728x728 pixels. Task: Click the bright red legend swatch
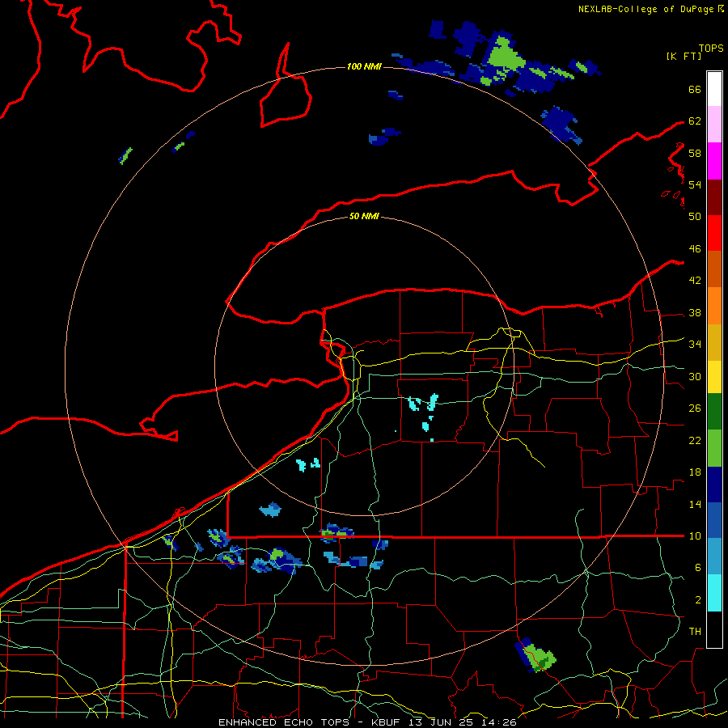tap(714, 233)
